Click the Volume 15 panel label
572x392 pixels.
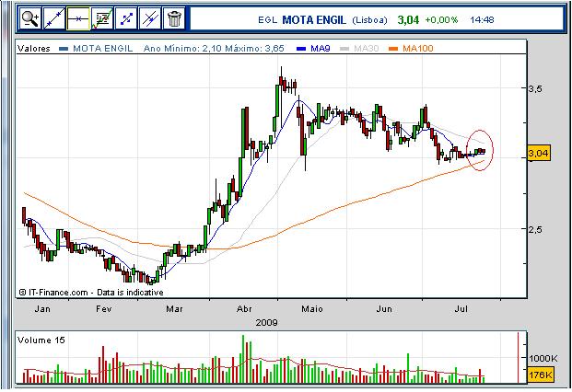coord(41,340)
